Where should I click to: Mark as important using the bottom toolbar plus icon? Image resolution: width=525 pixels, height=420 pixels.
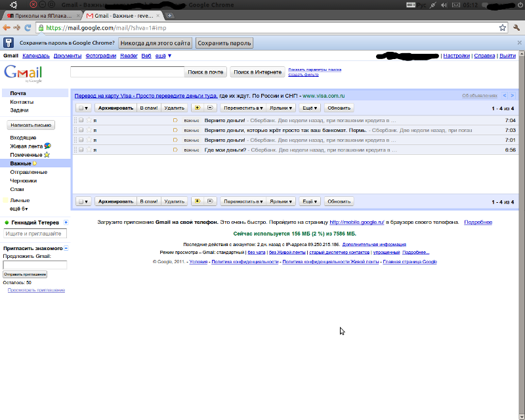click(x=198, y=201)
